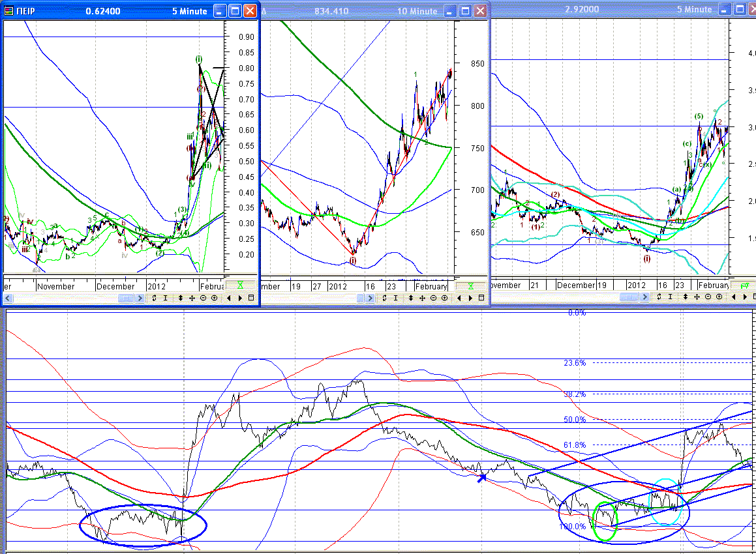Zoom out the 834.410 ten-minute chart
This screenshot has height=554, width=756.
pos(433,299)
